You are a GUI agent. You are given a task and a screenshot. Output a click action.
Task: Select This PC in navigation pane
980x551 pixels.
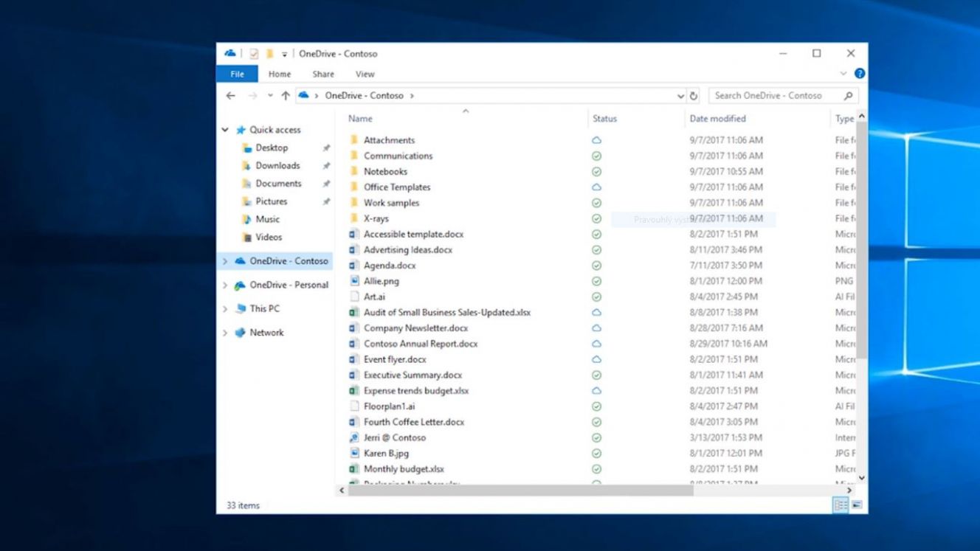click(x=264, y=308)
